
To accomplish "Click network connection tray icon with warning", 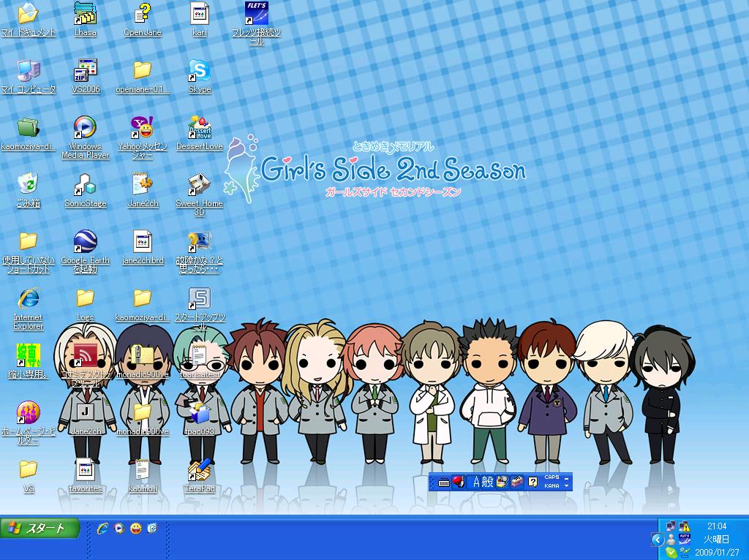I will 684,526.
